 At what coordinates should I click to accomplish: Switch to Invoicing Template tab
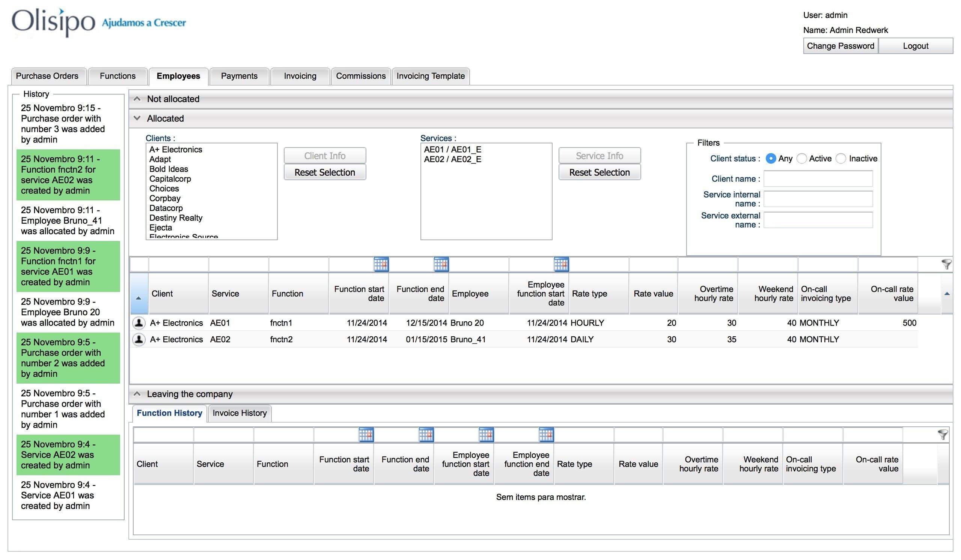coord(431,76)
